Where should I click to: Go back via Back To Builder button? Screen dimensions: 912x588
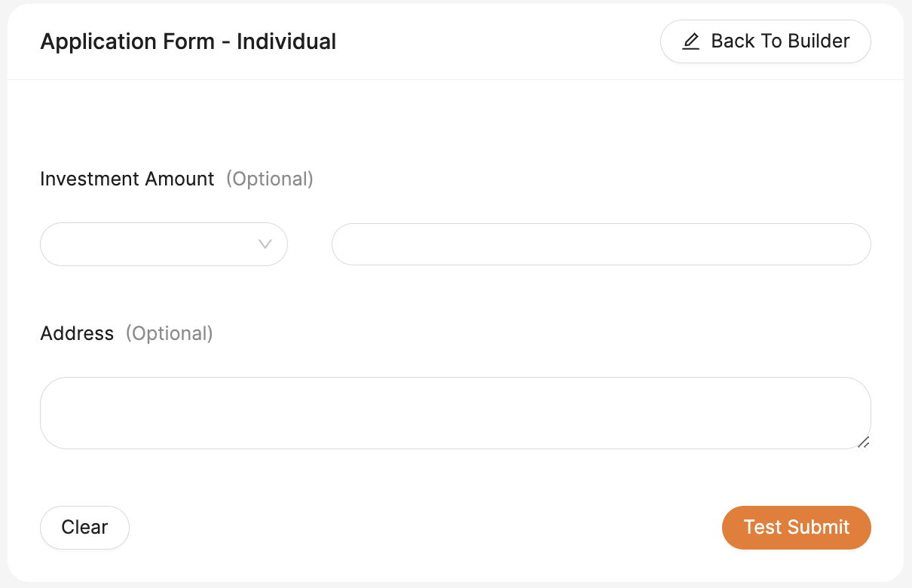click(766, 41)
